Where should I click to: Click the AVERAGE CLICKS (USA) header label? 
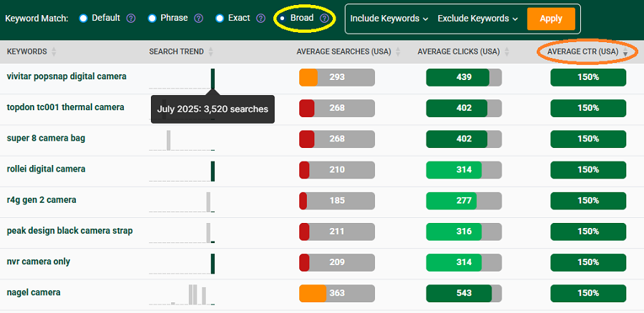[x=459, y=51]
